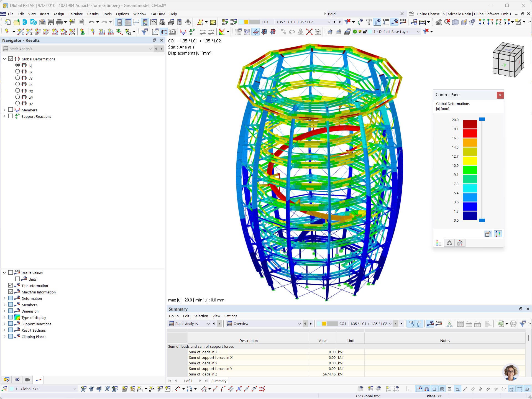
Task: Click the camera icon at the Navigator bottom
Action: [x=28, y=380]
